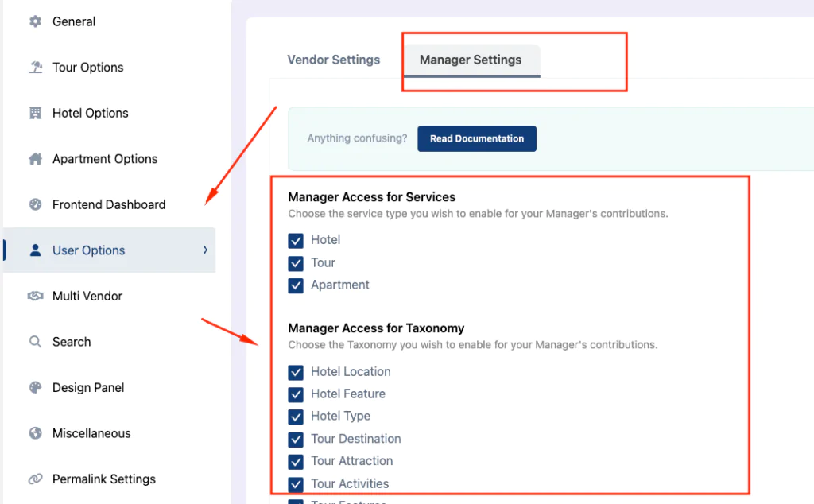
Task: Click the Tour Activities label text
Action: [350, 484]
